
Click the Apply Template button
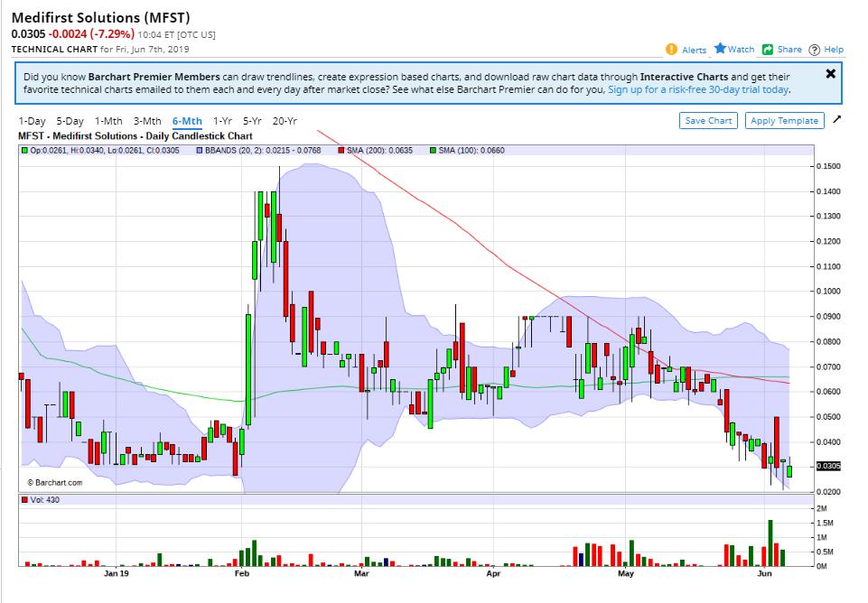(784, 121)
